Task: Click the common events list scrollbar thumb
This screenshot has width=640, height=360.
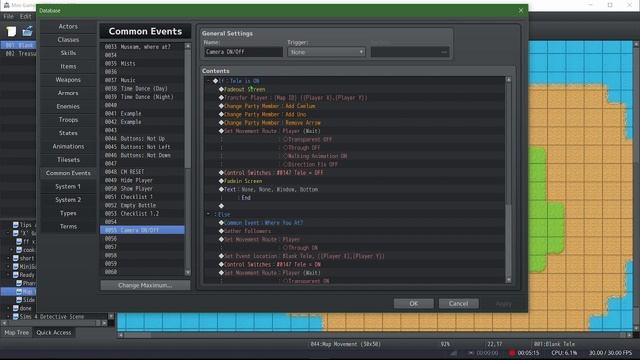Action: pos(187,109)
